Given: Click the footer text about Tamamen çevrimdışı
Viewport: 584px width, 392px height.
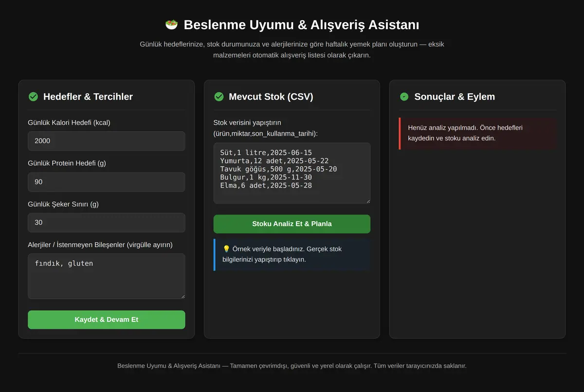Looking at the screenshot, I should pos(292,366).
